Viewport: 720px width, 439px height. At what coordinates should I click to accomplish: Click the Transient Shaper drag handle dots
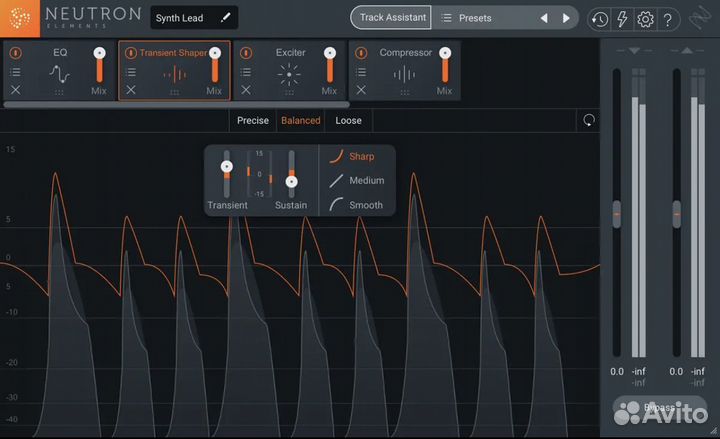[x=174, y=93]
